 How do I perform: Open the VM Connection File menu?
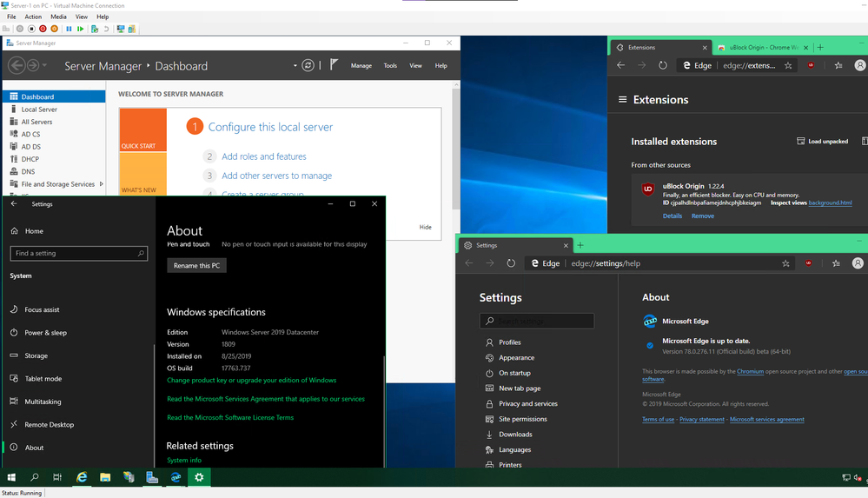pos(11,17)
